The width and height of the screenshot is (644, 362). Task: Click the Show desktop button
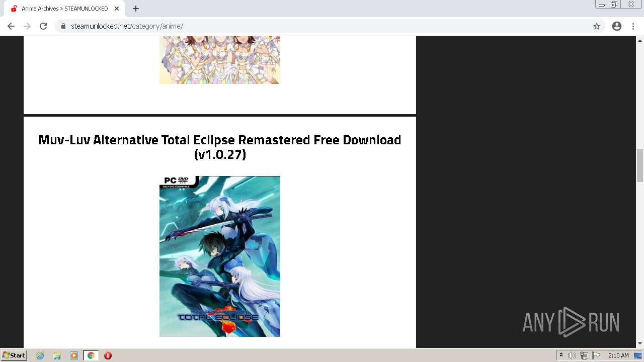[x=638, y=355]
